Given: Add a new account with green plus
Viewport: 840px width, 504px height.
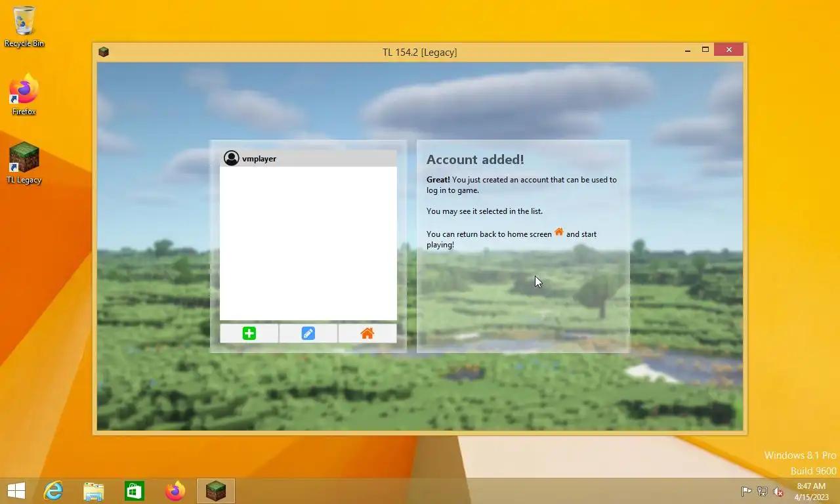Looking at the screenshot, I should point(249,333).
